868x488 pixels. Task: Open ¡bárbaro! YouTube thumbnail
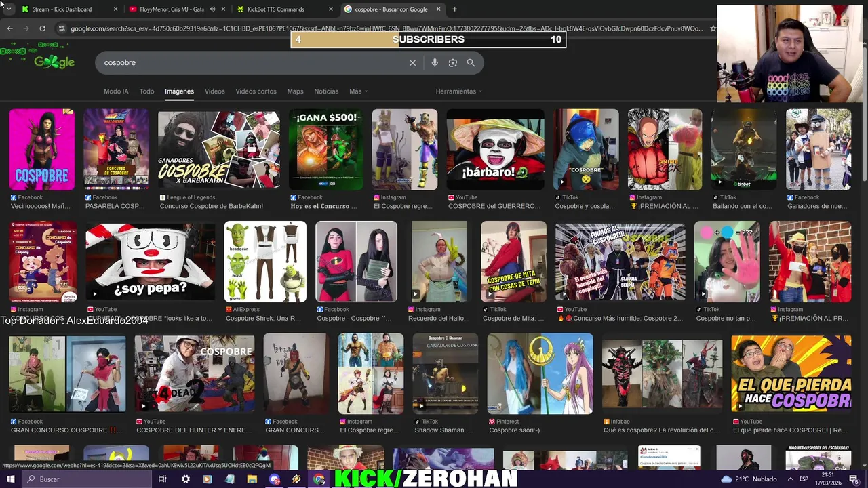click(x=495, y=150)
